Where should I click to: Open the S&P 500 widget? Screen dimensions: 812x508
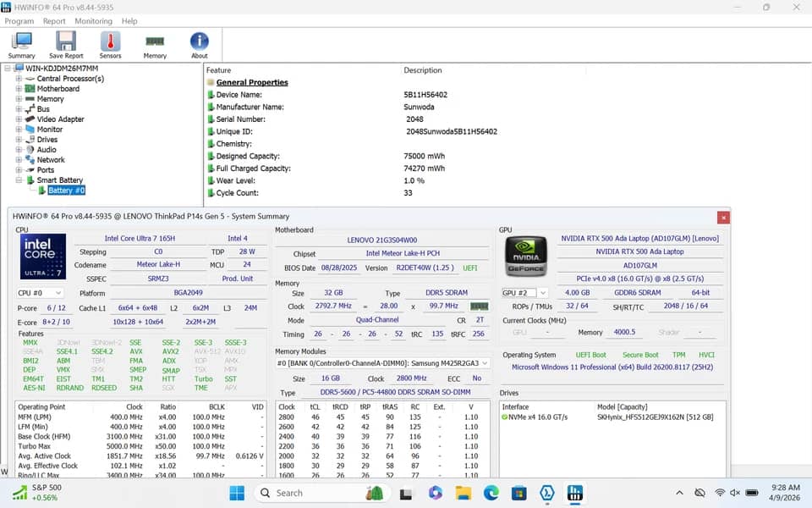coord(36,493)
